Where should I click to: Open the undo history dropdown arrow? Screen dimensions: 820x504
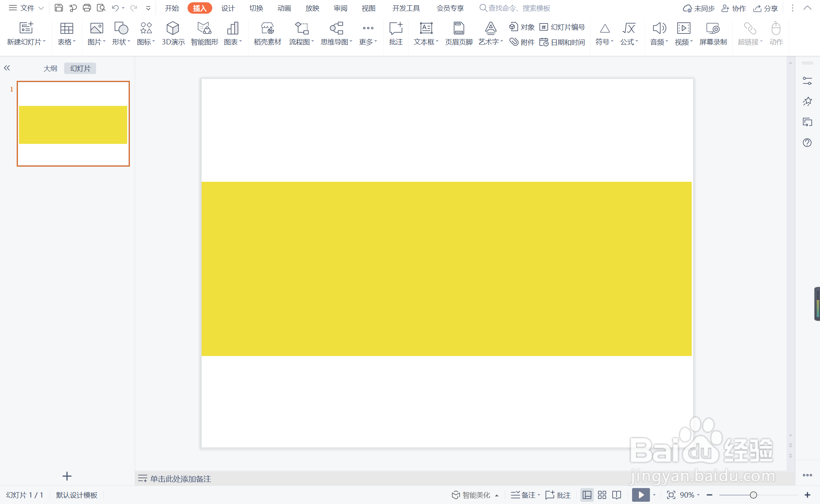[x=123, y=8]
